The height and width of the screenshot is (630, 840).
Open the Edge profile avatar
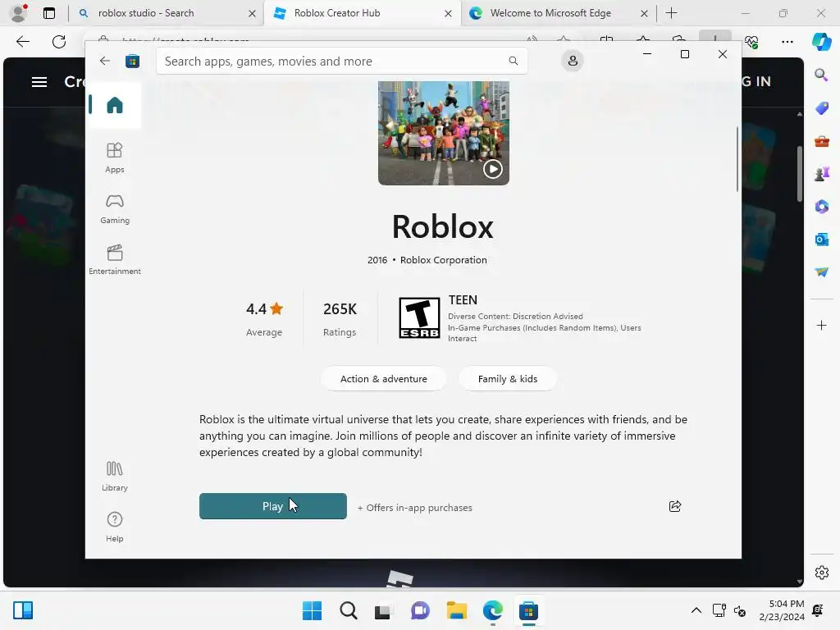(x=19, y=13)
